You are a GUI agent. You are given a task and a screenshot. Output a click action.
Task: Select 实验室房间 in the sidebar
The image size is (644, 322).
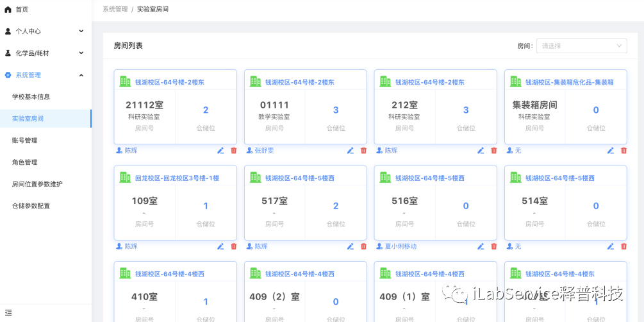pos(46,119)
